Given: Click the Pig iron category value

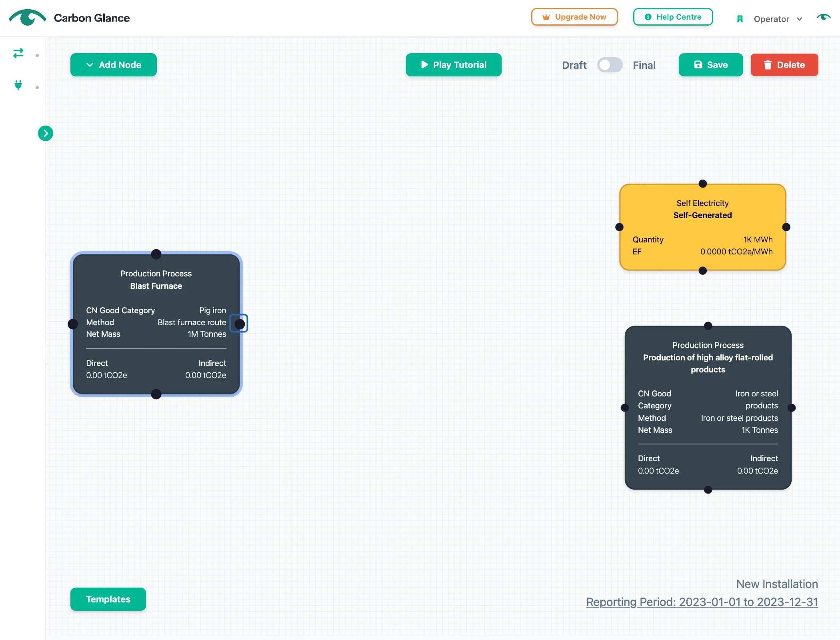Looking at the screenshot, I should pos(213,310).
